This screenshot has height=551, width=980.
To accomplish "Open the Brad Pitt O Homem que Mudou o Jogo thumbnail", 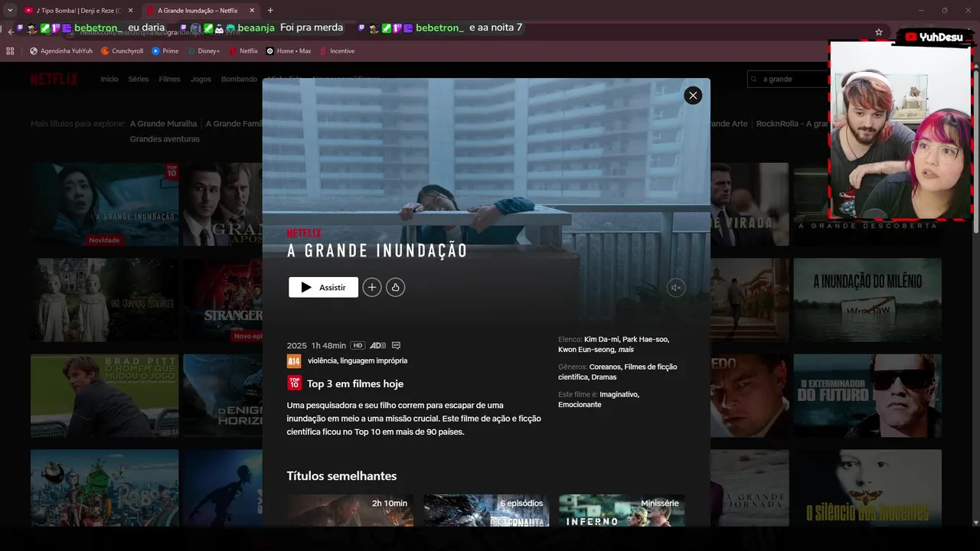I will tap(105, 396).
